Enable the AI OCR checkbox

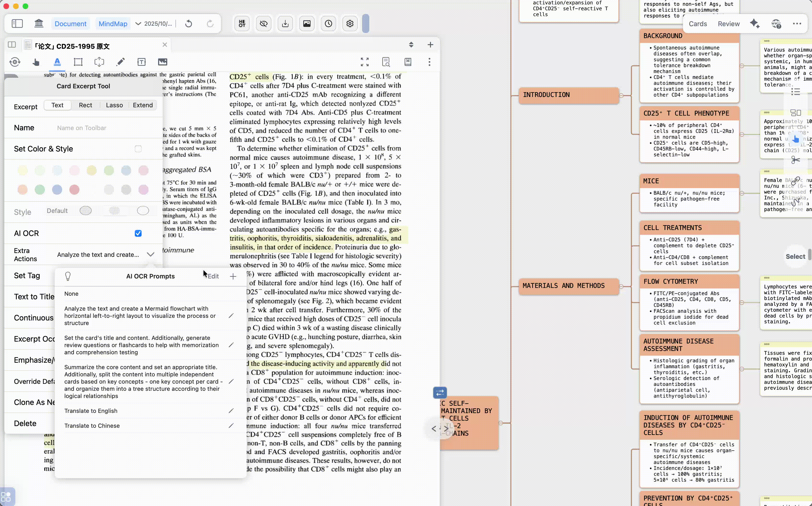click(138, 233)
